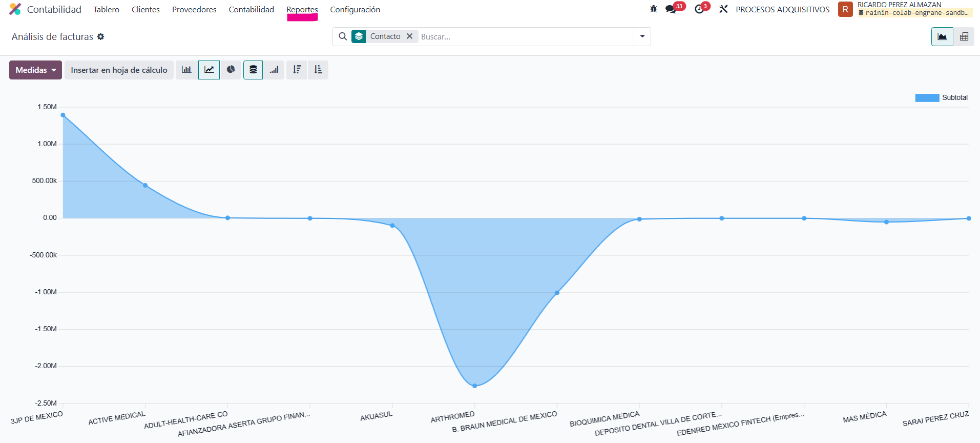Open the debug bug icon

tap(653, 9)
